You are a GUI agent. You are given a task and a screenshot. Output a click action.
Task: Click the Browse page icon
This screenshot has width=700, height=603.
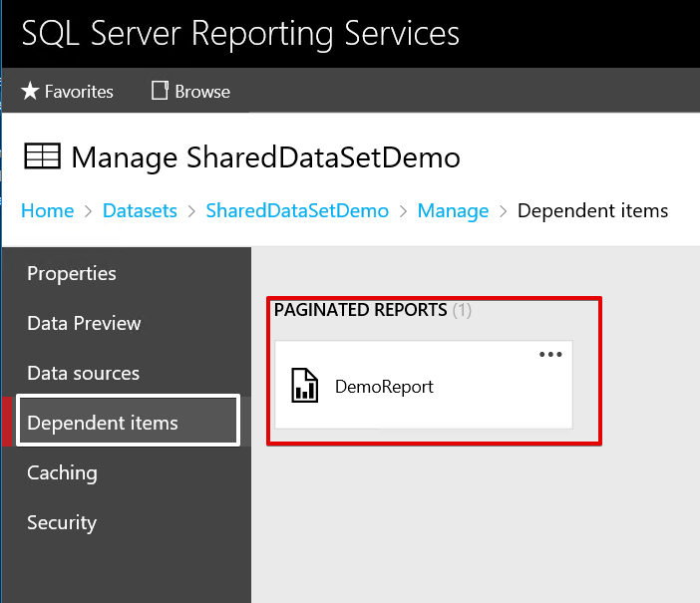pos(160,92)
